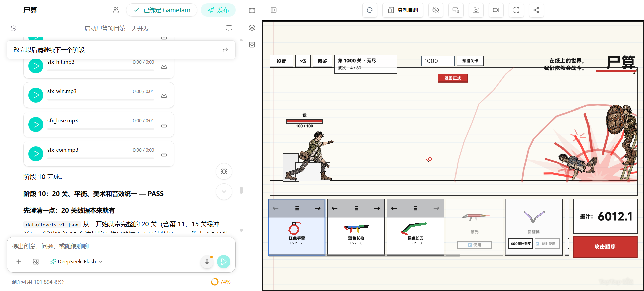
Task: Click the share icon in toolbar
Action: coord(536,10)
